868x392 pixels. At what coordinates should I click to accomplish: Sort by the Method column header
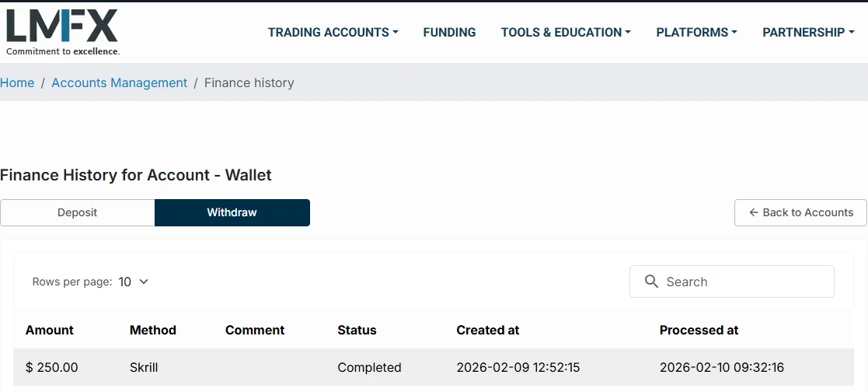152,330
